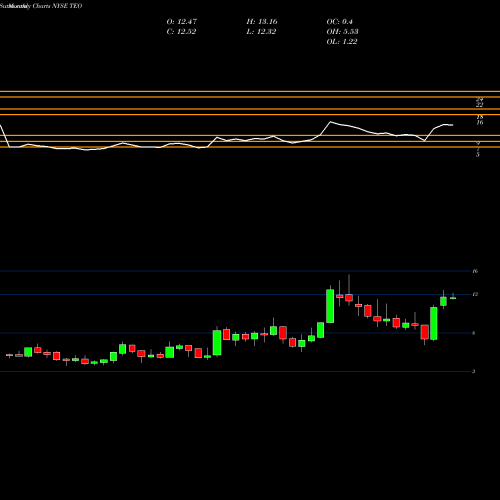
Task: Click the '18' indicator axis label
Action: 480,117
